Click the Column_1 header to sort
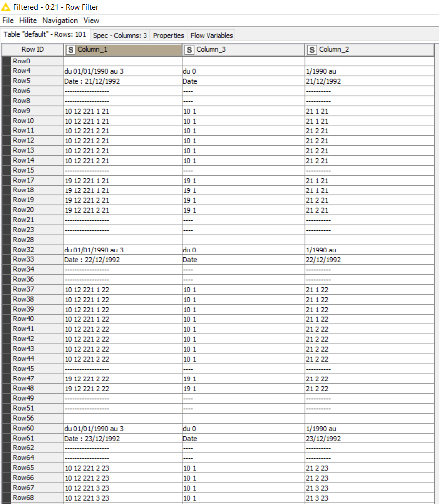 109,50
